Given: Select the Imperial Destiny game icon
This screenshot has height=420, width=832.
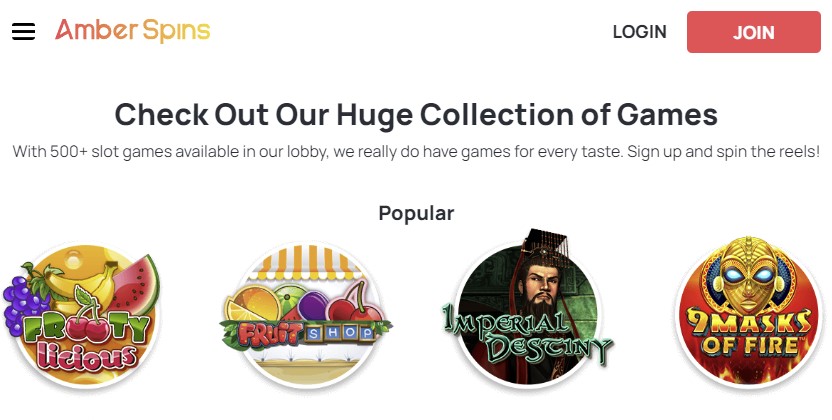Looking at the screenshot, I should (x=526, y=310).
